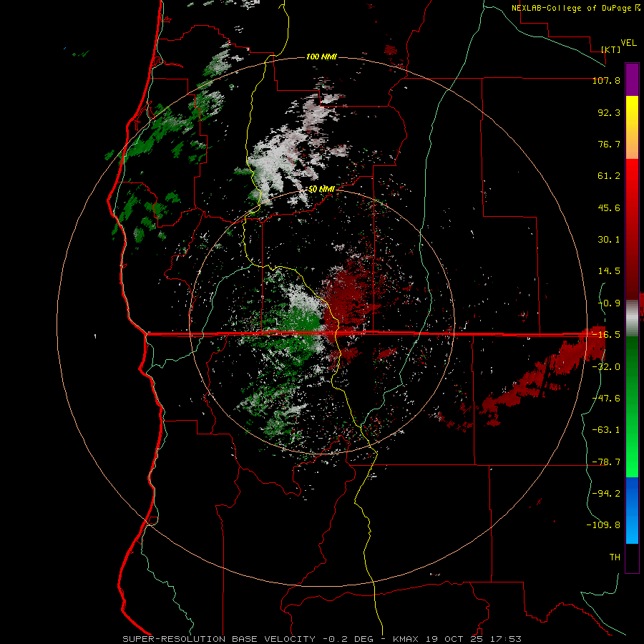Pick the blue segment of the color bar

click(x=632, y=510)
